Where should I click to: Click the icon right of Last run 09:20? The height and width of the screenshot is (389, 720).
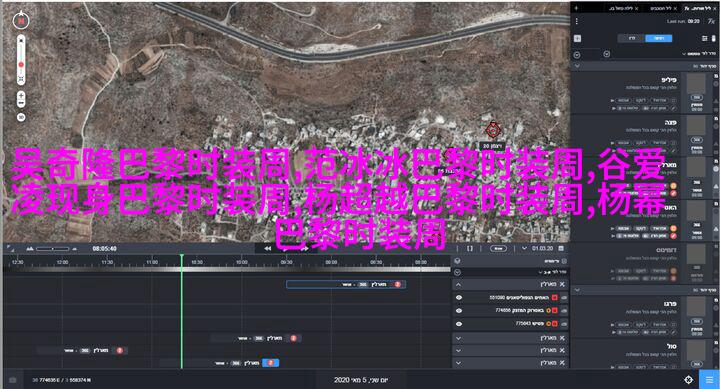[711, 21]
